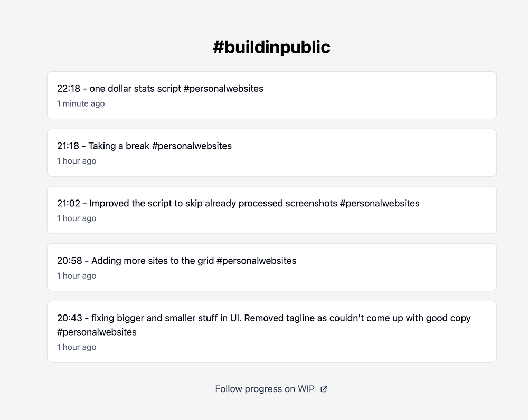Open the 20:58 Adding more sites entry
This screenshot has width=528, height=420.
pos(272,267)
